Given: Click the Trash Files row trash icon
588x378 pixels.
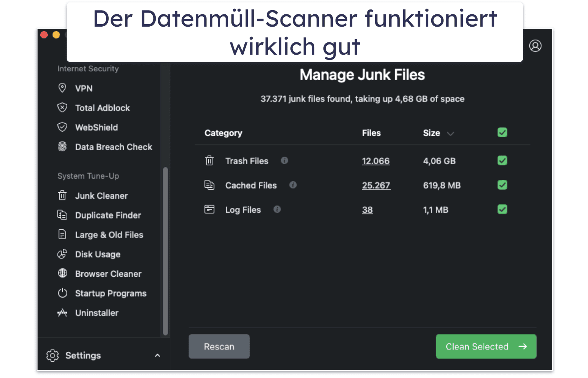Looking at the screenshot, I should [209, 160].
